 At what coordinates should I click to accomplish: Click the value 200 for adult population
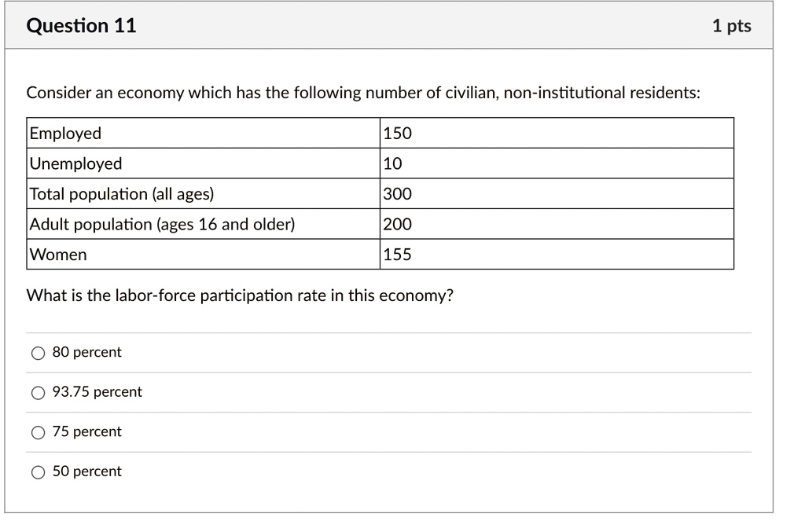click(x=397, y=224)
